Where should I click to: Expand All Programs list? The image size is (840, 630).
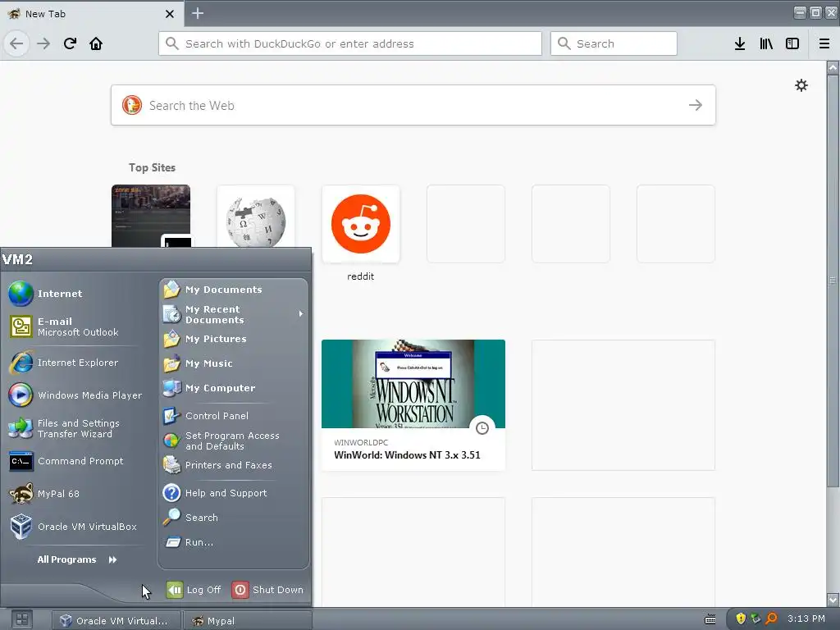pyautogui.click(x=76, y=559)
